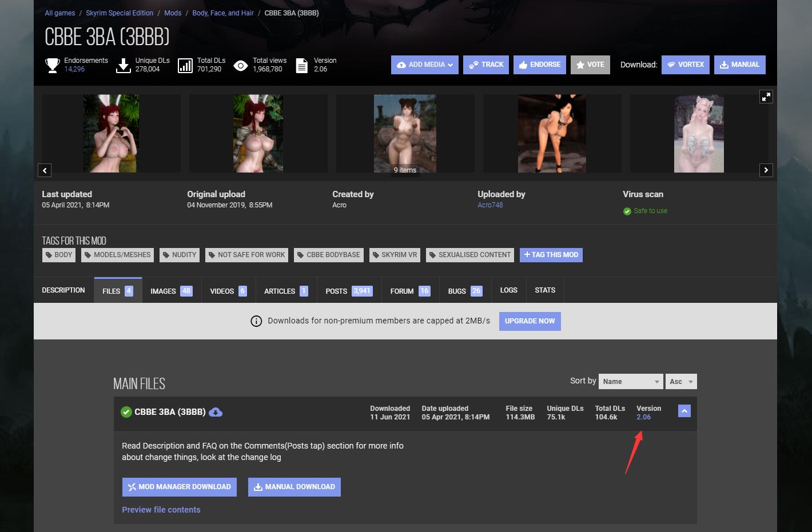812x532 pixels.
Task: Click the CBBE 3BA (3BBB) file name
Action: 170,412
